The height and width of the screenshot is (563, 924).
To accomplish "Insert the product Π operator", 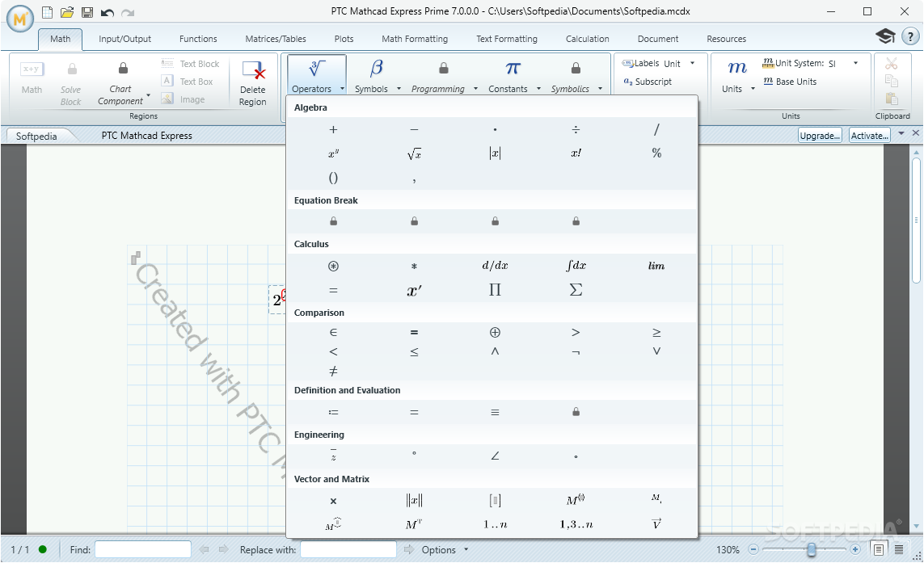I will pyautogui.click(x=495, y=290).
